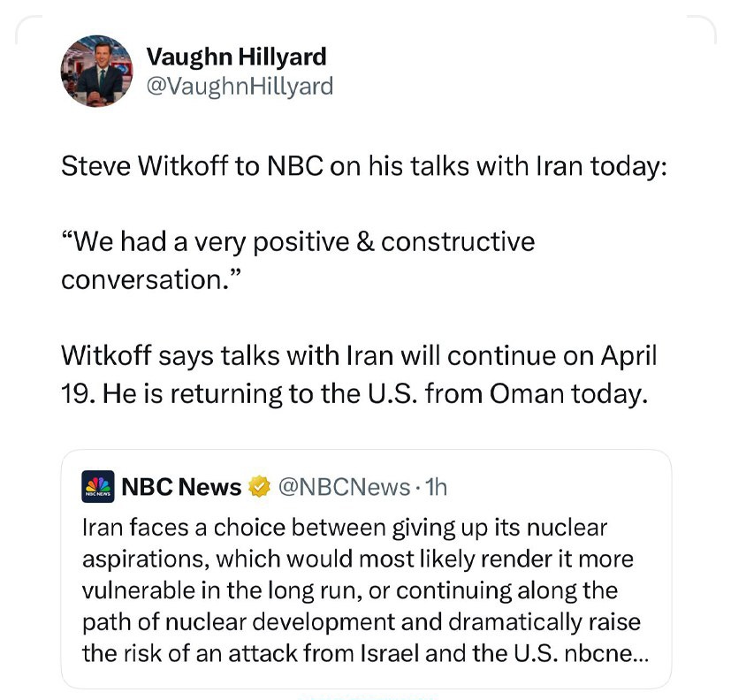Click the @NBCNews handle in quoted tweet
Image resolution: width=731 pixels, height=700 pixels.
pyautogui.click(x=342, y=487)
